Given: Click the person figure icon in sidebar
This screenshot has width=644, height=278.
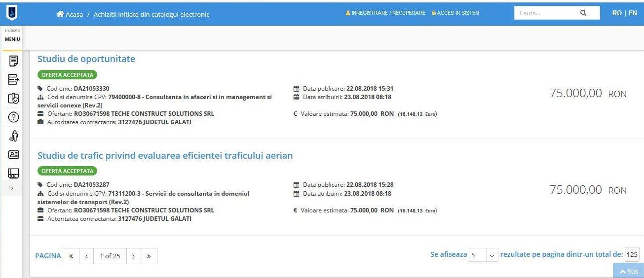Looking at the screenshot, I should [x=13, y=136].
